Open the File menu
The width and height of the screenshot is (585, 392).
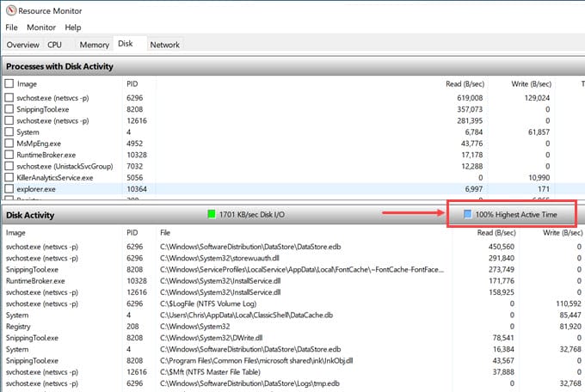(11, 28)
